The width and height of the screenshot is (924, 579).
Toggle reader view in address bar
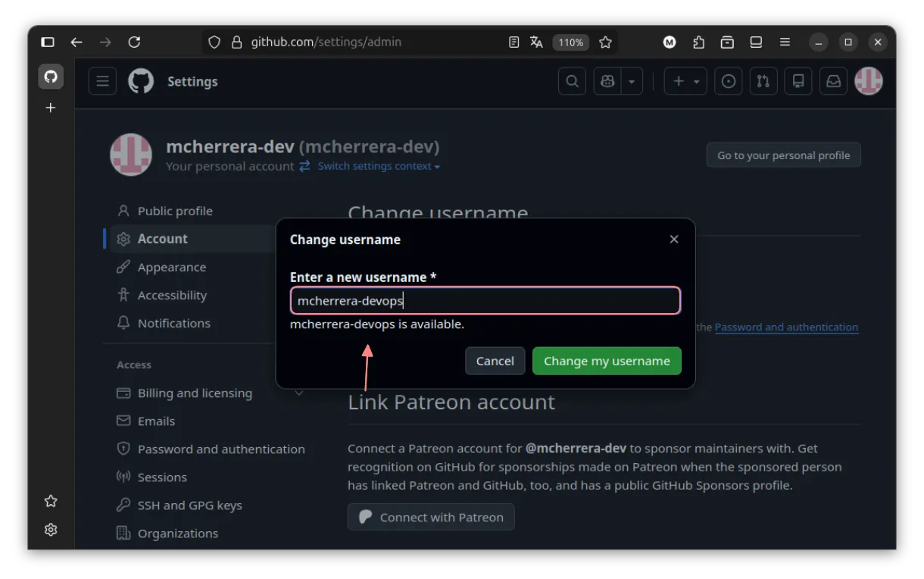pos(514,42)
